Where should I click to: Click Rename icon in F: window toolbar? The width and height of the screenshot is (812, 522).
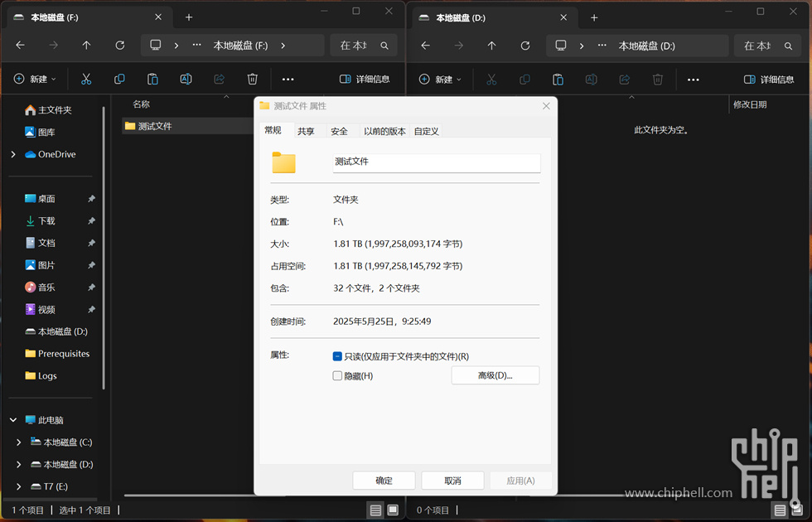pos(186,80)
